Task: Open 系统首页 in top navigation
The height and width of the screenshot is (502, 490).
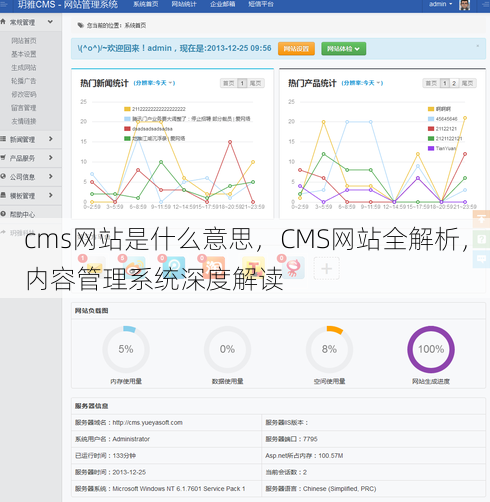Action: point(146,4)
